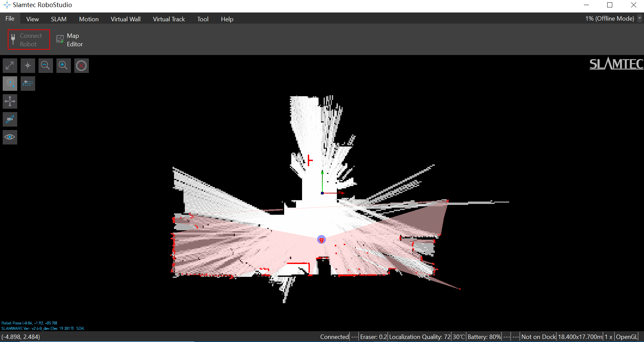The height and width of the screenshot is (342, 644).
Task: Toggle the click-to-navigate target tool
Action: pos(10,83)
